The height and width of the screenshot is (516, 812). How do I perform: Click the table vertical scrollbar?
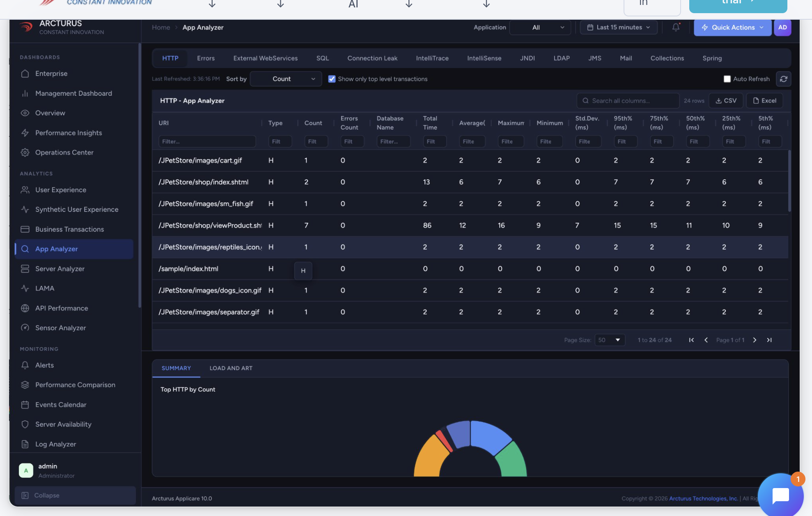(789, 181)
